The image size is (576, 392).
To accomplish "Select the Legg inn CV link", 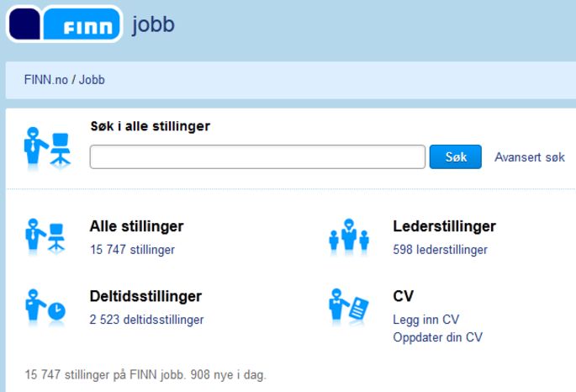I will click(x=426, y=320).
